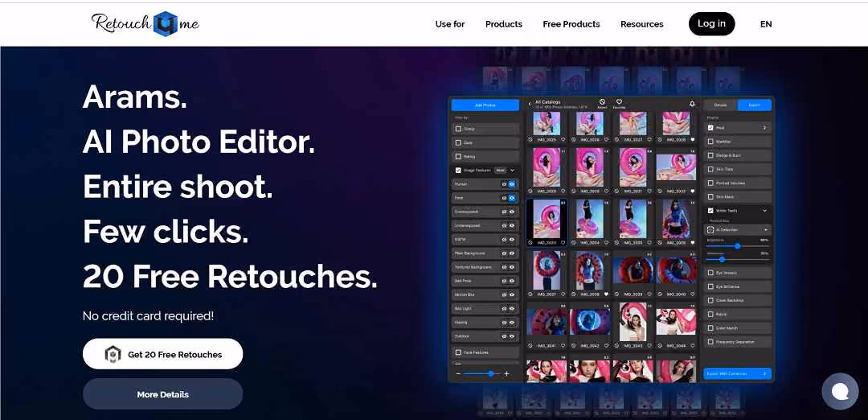Open the Free Products menu
868x420 pixels.
(571, 24)
